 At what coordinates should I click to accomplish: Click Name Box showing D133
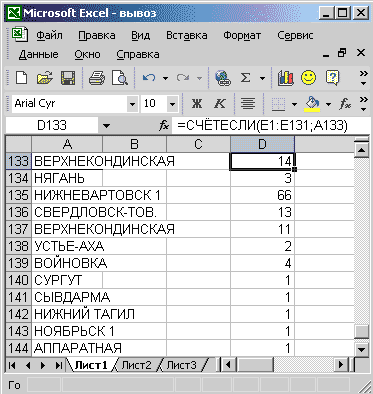(52, 126)
